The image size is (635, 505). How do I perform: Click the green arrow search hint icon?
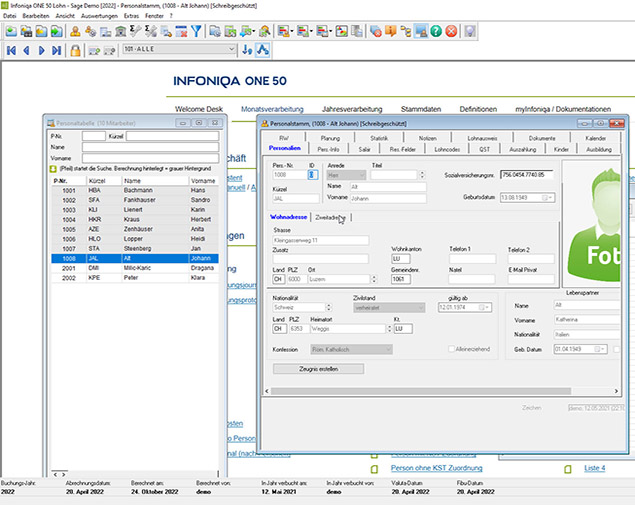pyautogui.click(x=53, y=169)
